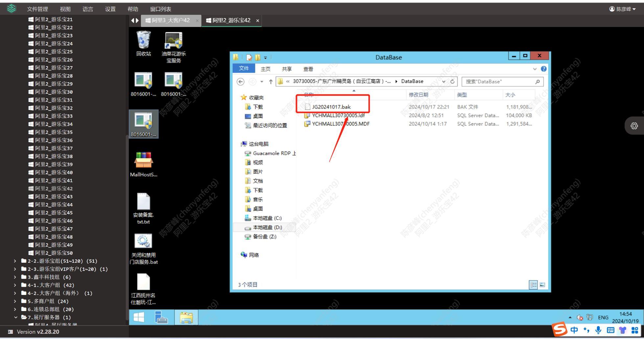Open 窗口列表 menu
This screenshot has width=644, height=339.
tap(161, 9)
